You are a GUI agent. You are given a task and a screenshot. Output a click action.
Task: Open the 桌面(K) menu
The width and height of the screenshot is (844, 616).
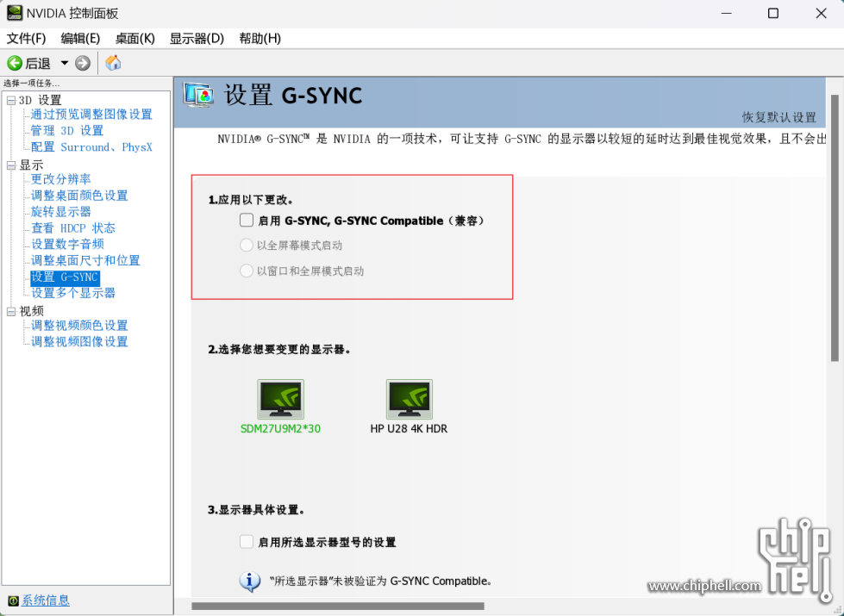point(135,39)
